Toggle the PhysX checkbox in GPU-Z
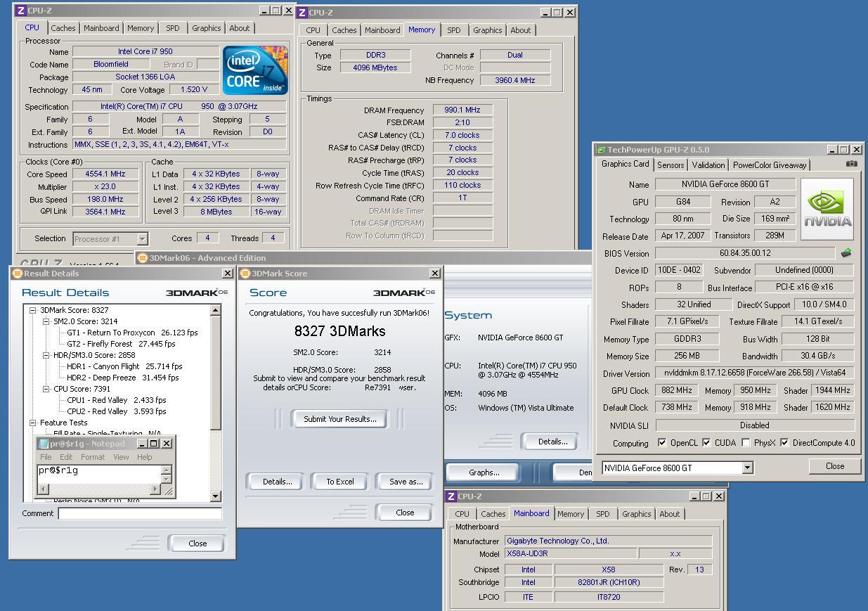The height and width of the screenshot is (611, 868). pyautogui.click(x=746, y=443)
